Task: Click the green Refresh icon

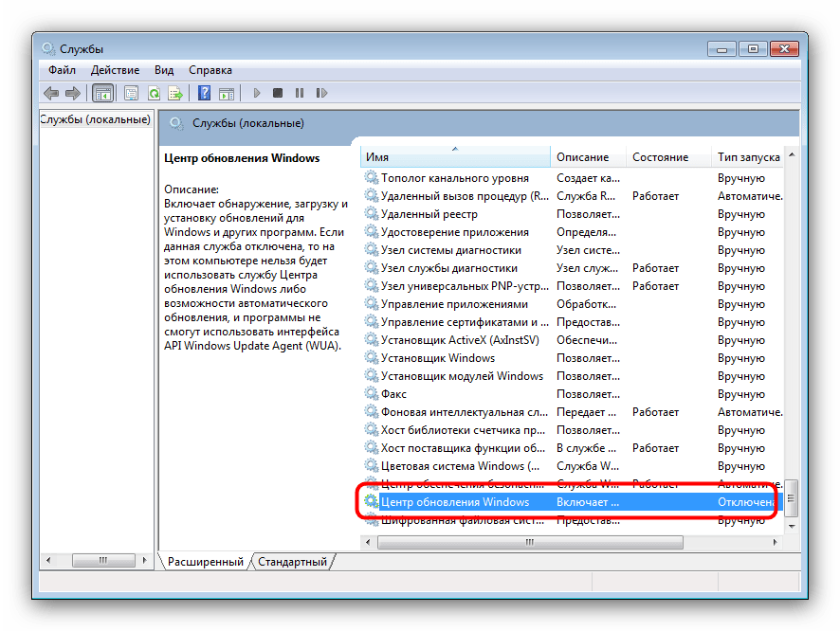Action: [x=154, y=93]
